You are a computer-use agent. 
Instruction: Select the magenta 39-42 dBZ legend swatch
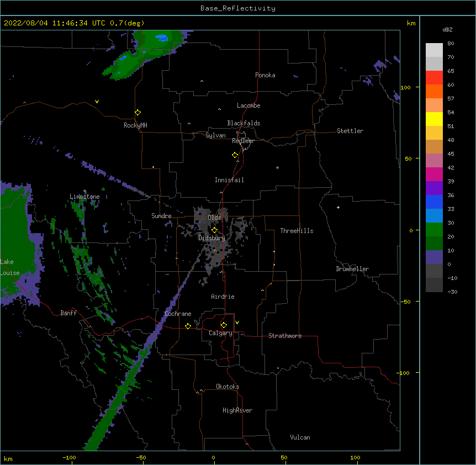coord(434,174)
